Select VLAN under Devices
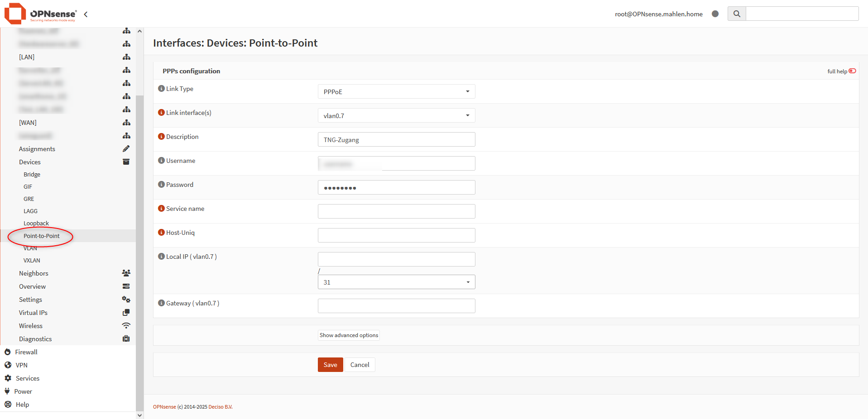 click(x=30, y=248)
